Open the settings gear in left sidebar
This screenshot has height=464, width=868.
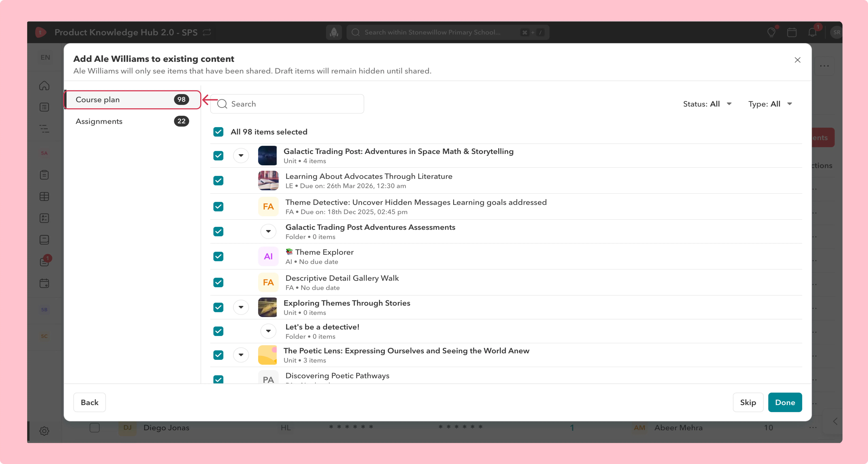(x=44, y=431)
